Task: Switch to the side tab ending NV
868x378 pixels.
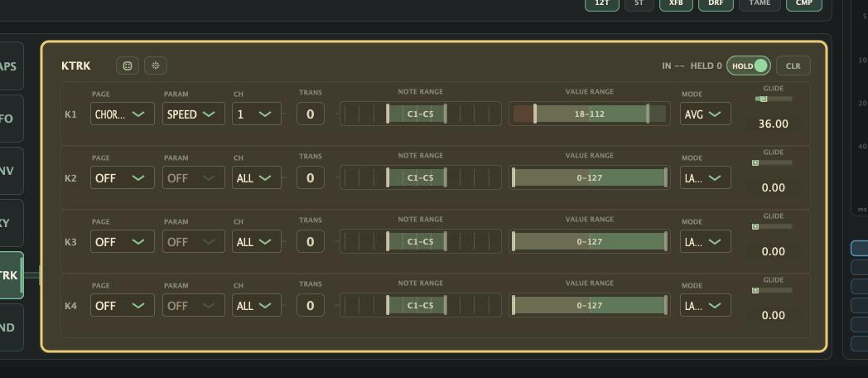Action: pyautogui.click(x=11, y=171)
